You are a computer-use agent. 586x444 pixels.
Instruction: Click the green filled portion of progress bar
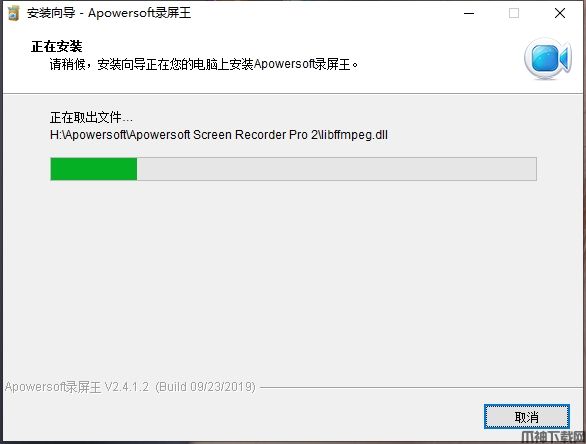click(x=94, y=169)
